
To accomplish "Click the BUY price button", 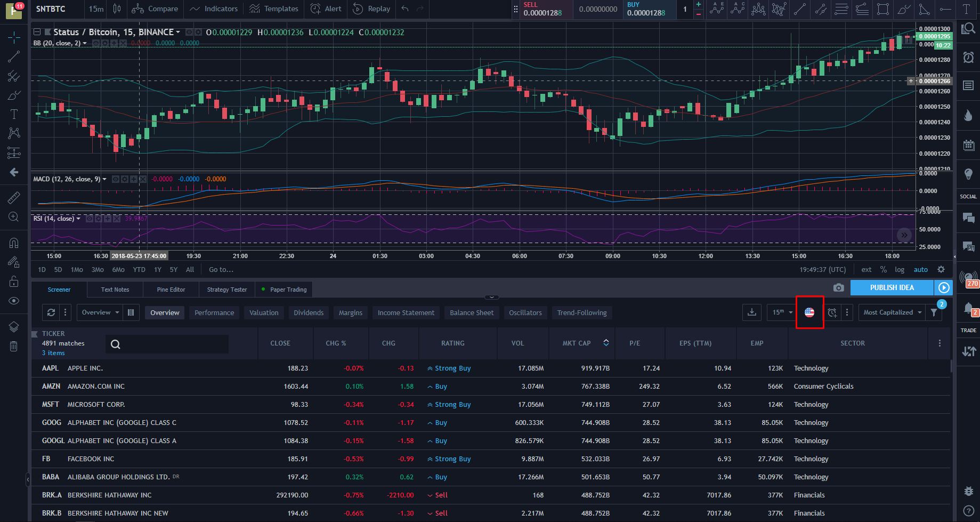I will click(x=649, y=9).
